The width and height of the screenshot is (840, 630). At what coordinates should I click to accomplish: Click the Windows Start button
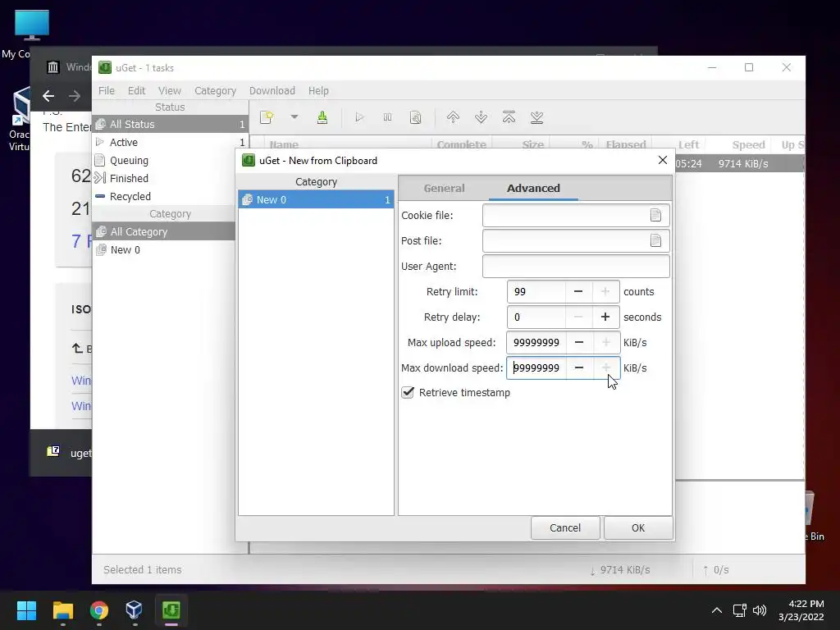pos(26,610)
